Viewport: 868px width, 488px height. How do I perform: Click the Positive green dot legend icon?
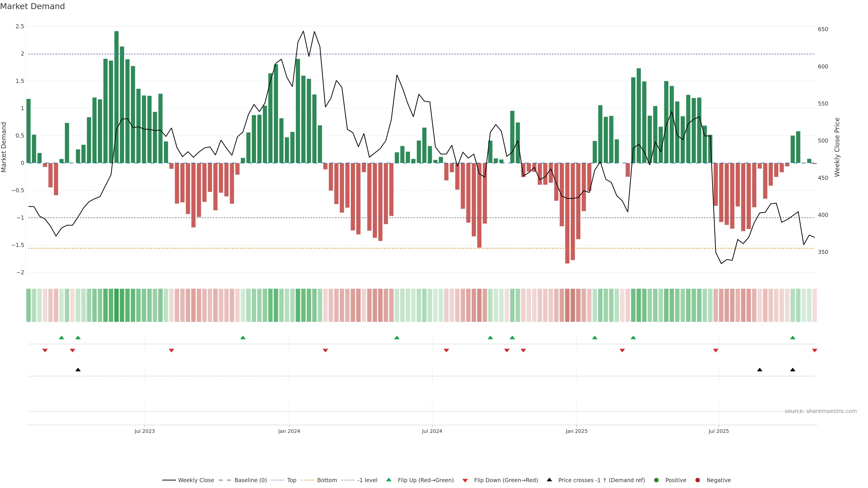tap(656, 480)
